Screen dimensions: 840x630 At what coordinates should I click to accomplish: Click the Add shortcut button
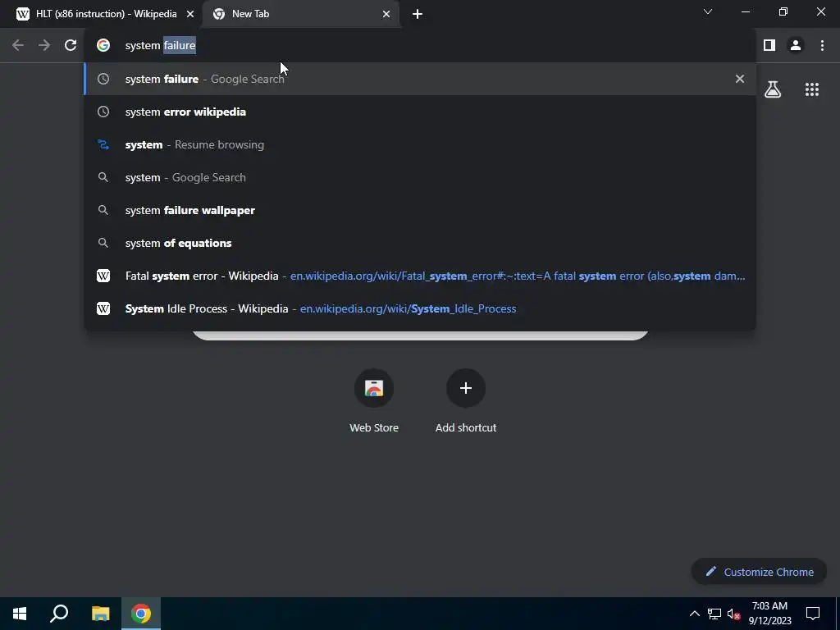[x=466, y=401]
